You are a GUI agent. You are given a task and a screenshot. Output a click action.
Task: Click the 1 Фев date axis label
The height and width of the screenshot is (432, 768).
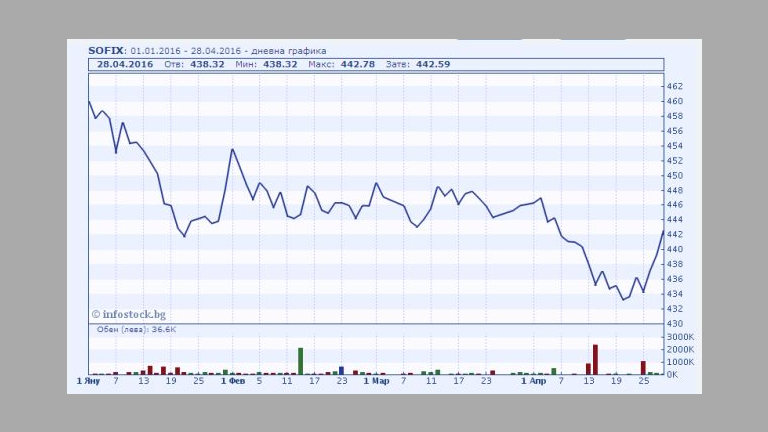pos(232,381)
